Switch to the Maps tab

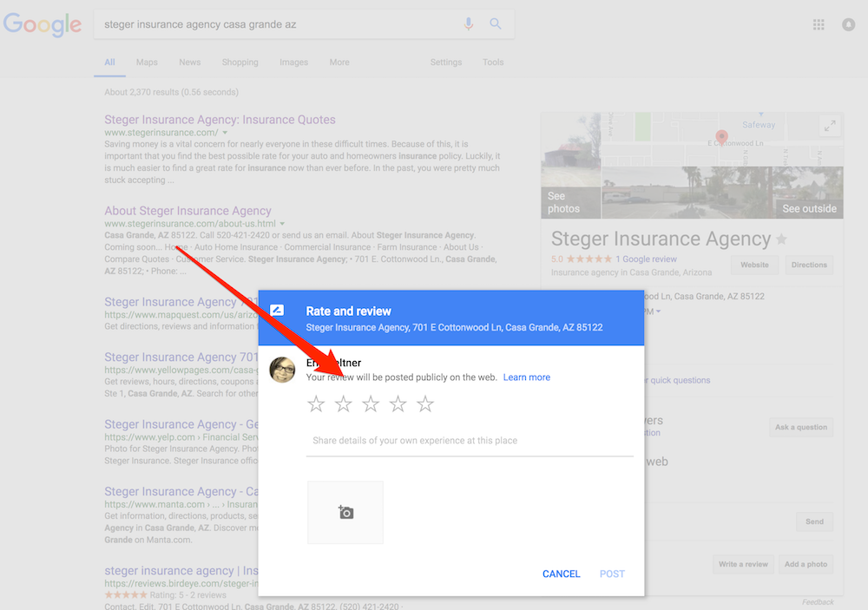coord(147,62)
